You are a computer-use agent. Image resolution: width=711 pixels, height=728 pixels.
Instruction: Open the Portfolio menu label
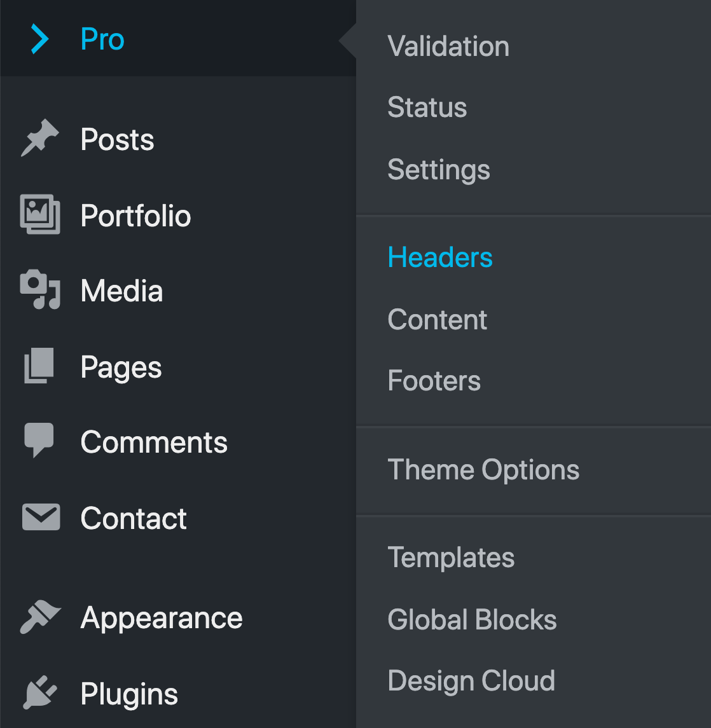(135, 216)
